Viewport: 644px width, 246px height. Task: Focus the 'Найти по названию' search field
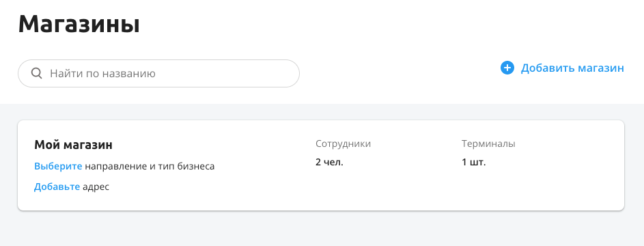click(158, 74)
